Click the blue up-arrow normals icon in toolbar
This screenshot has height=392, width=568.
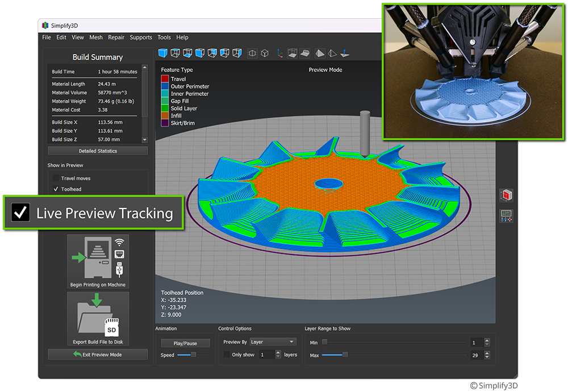tap(344, 53)
